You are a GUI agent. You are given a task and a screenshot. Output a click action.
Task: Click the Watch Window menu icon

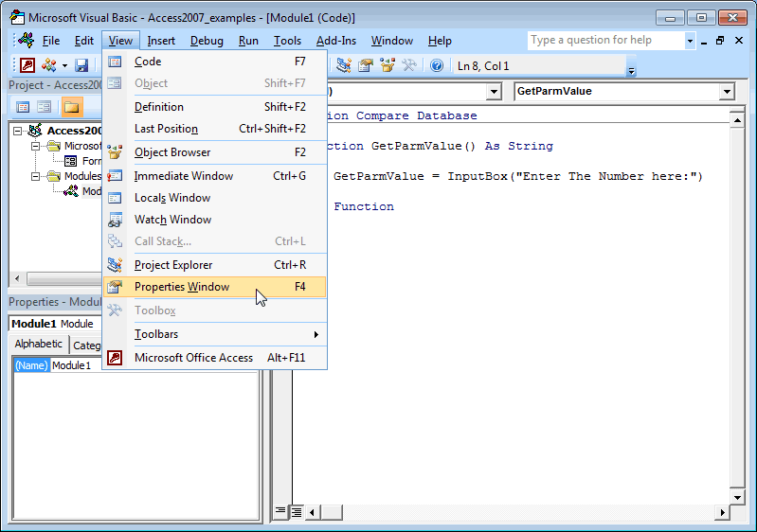(115, 220)
